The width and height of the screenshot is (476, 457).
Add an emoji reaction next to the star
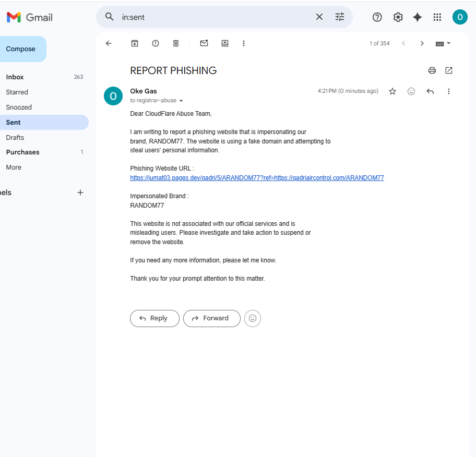tap(411, 91)
